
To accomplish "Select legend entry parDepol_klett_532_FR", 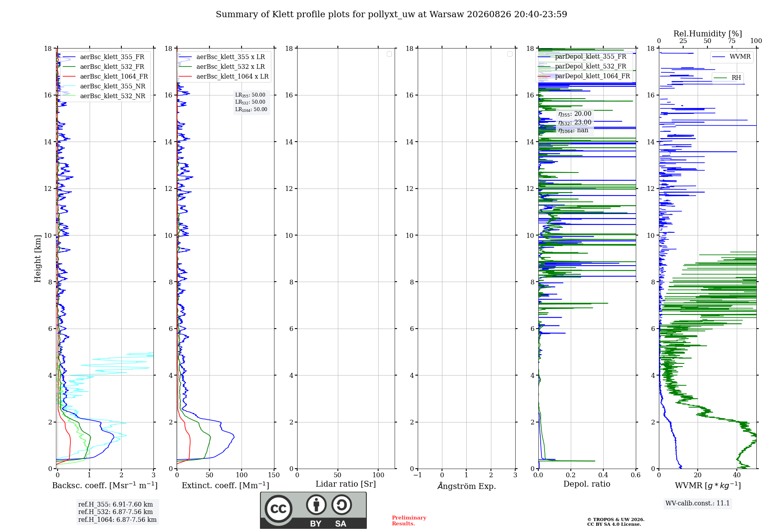I will coord(582,66).
